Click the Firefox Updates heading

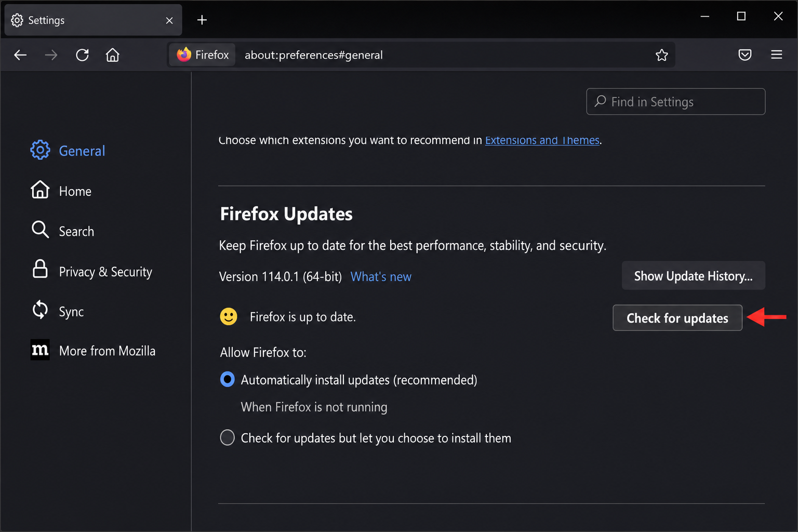coord(286,214)
